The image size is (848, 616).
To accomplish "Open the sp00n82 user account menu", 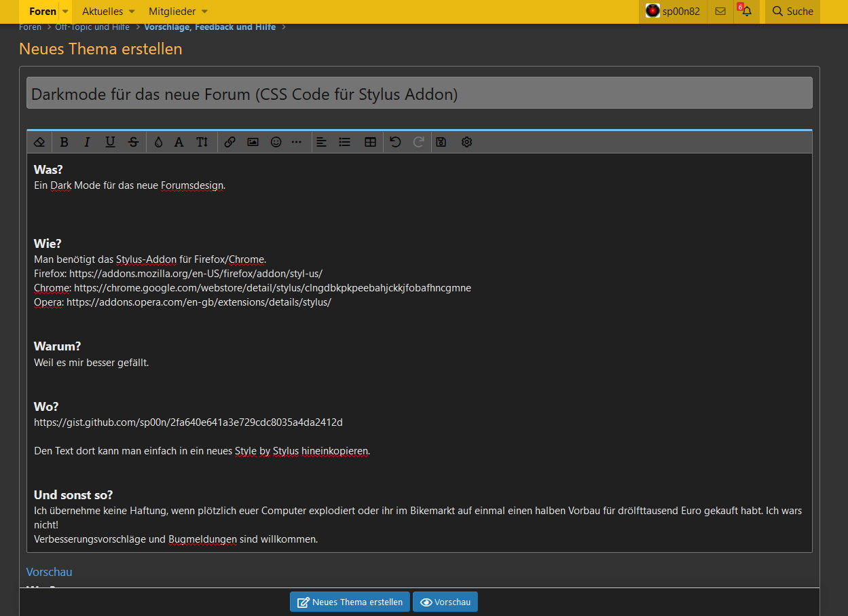I will click(673, 12).
